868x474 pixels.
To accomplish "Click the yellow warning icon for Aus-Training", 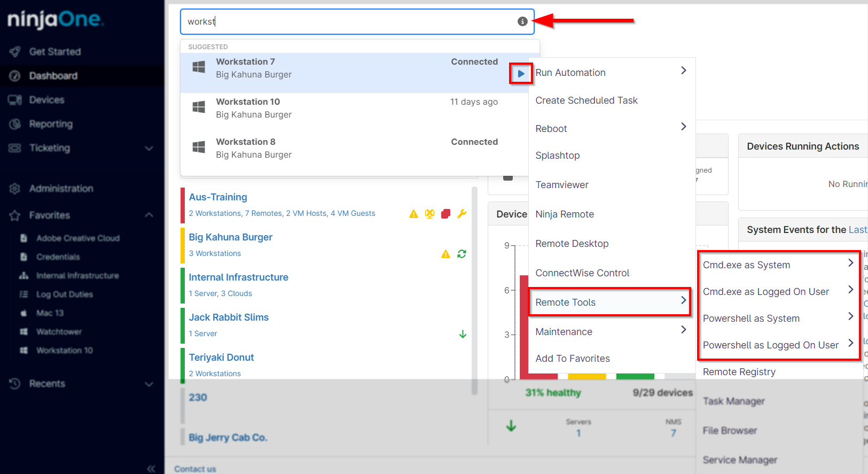I will (x=413, y=214).
